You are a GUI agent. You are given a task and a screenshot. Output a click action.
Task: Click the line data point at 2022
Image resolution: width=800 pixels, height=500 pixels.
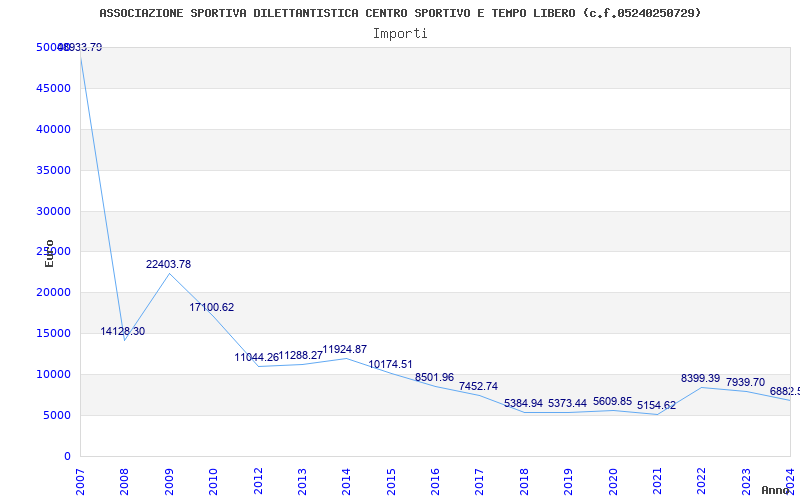(702, 387)
